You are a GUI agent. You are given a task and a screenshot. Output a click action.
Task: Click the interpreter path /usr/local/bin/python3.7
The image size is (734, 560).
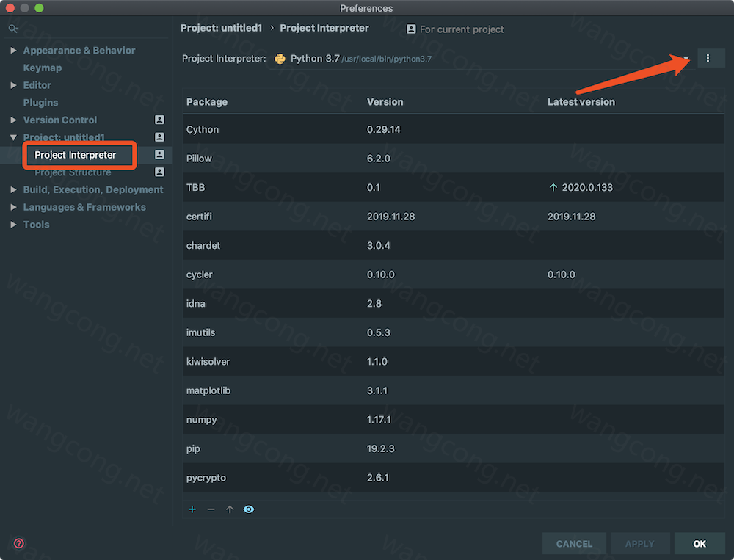pos(387,59)
